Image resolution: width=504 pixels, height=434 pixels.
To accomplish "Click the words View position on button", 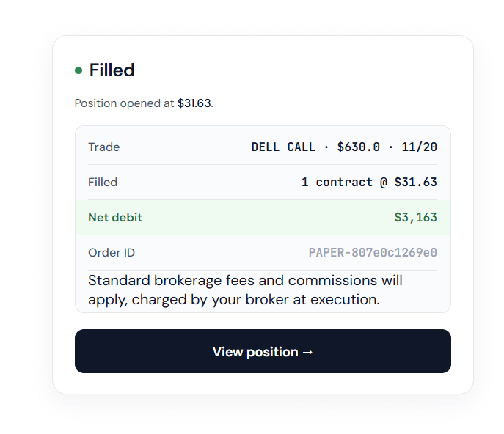I will (255, 352).
